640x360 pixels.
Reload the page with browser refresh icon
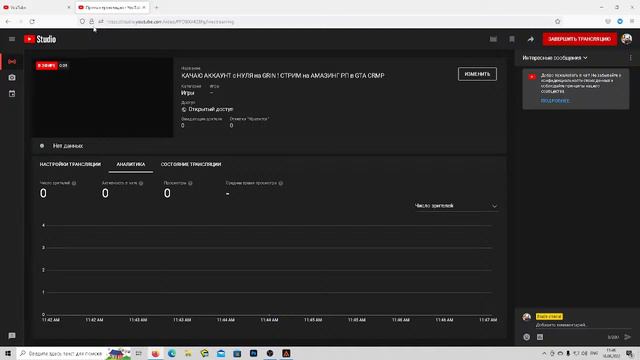coord(32,21)
